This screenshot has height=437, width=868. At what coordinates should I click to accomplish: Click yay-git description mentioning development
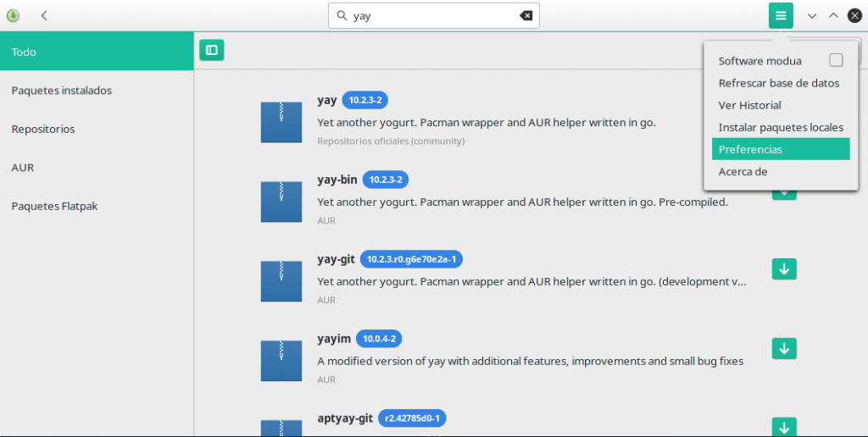pos(531,281)
